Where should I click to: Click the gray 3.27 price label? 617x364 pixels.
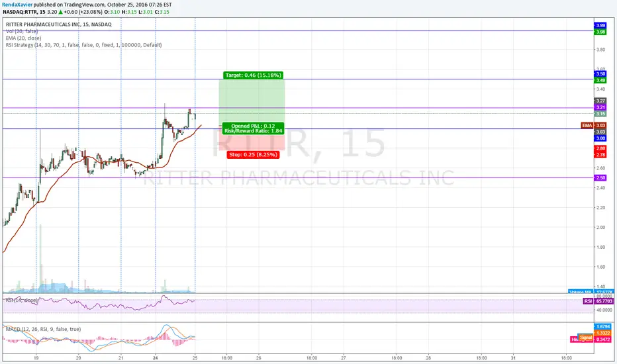(x=600, y=101)
